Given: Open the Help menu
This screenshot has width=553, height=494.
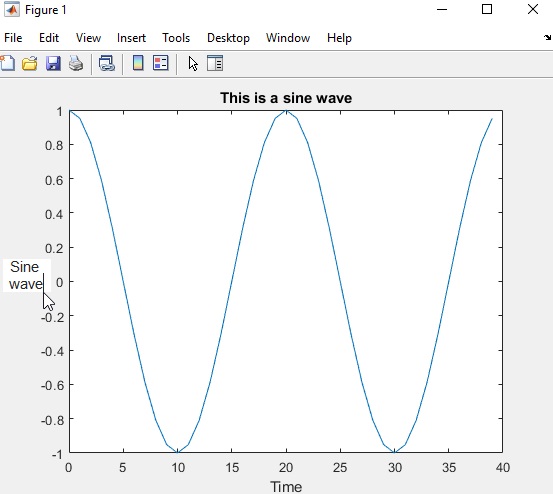Looking at the screenshot, I should [x=339, y=38].
